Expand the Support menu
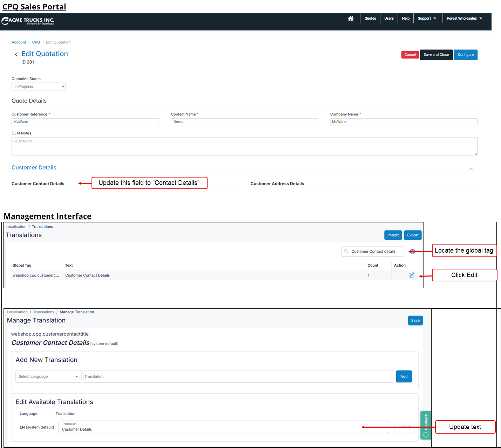The width and height of the screenshot is (501, 448). [427, 19]
